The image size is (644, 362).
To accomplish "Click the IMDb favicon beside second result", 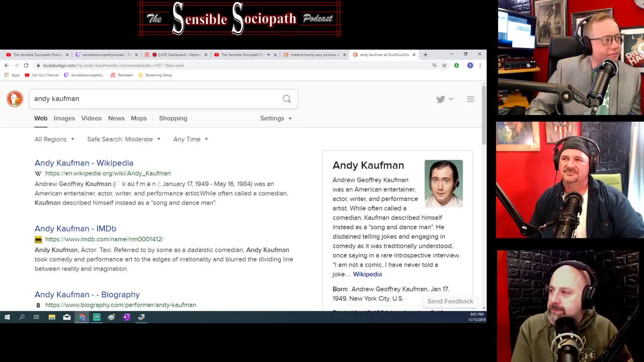I will tap(38, 239).
